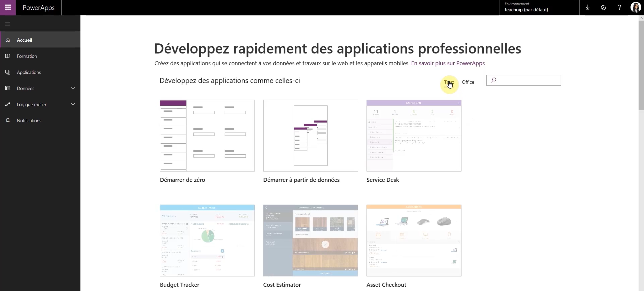Viewport: 644px width, 291px height.
Task: Open Applications in sidebar
Action: [40, 72]
